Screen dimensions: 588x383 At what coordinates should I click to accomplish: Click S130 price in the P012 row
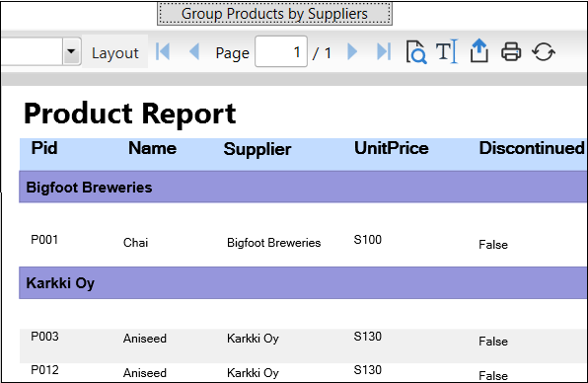pos(367,370)
